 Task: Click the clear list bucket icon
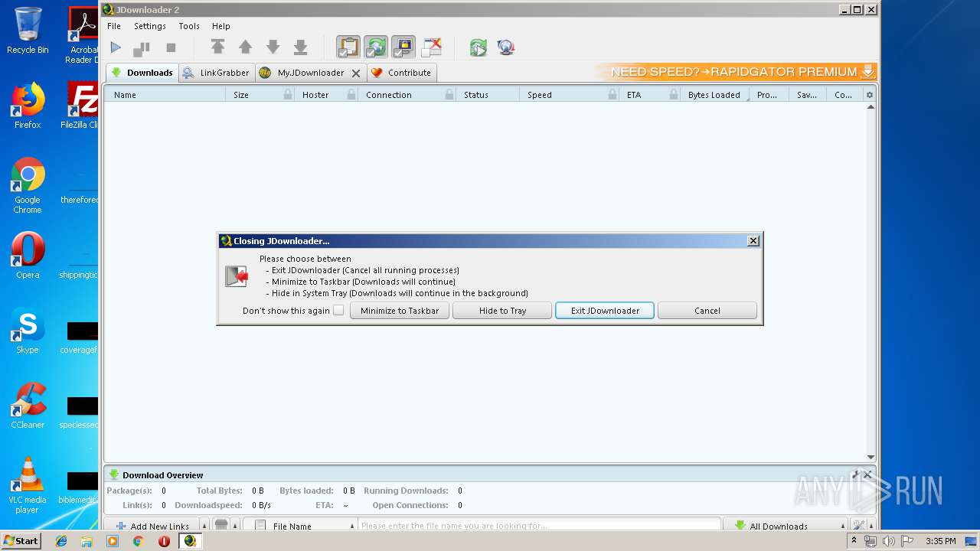click(221, 526)
